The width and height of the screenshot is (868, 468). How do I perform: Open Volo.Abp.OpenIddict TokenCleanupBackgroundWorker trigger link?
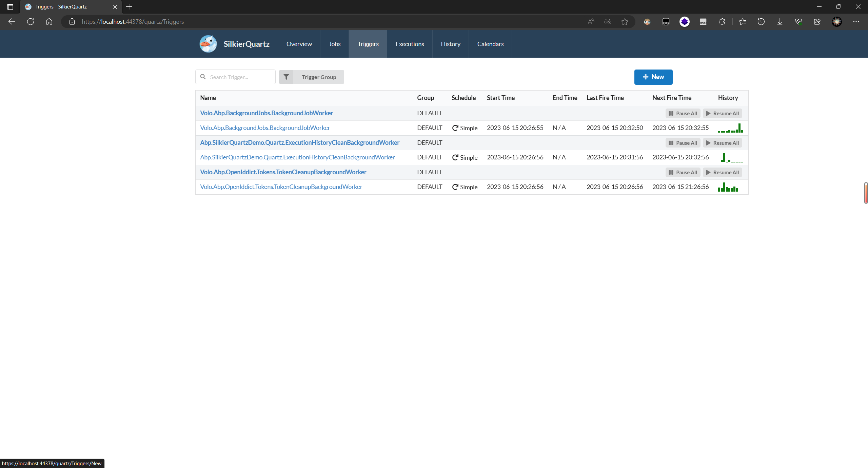tap(281, 187)
